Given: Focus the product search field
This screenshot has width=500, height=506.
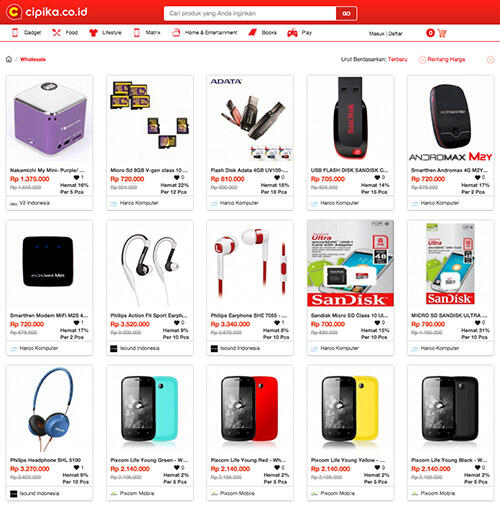Looking at the screenshot, I should click(x=250, y=13).
